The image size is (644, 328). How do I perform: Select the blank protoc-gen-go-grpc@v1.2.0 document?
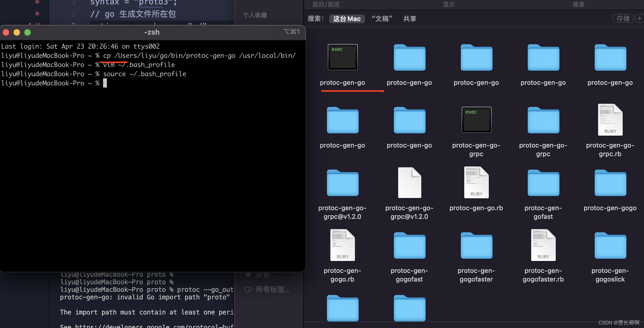409,183
